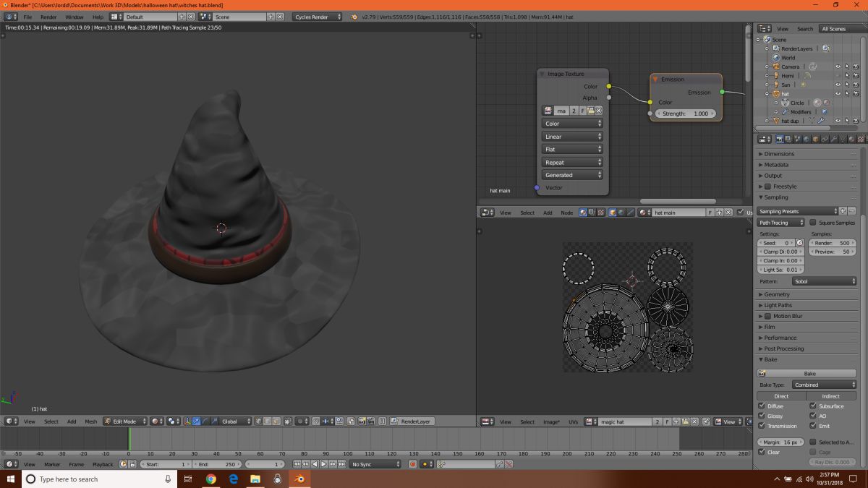
Task: Open the Render menu in top bar
Action: pos(48,17)
